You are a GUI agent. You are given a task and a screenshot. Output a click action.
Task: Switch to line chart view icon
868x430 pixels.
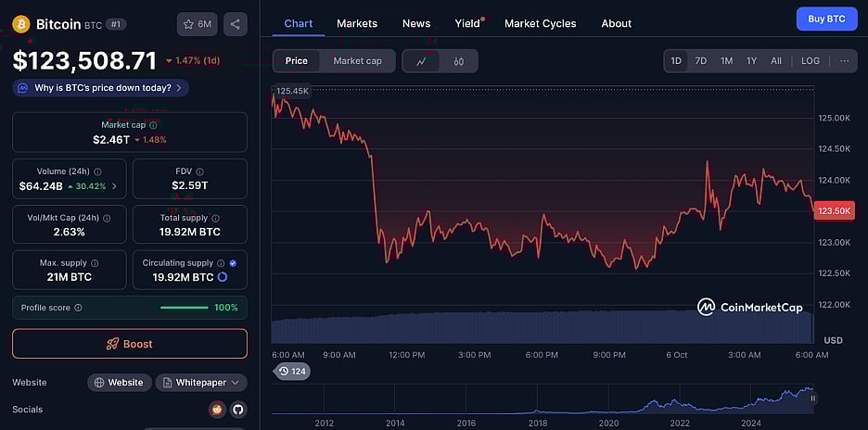421,61
